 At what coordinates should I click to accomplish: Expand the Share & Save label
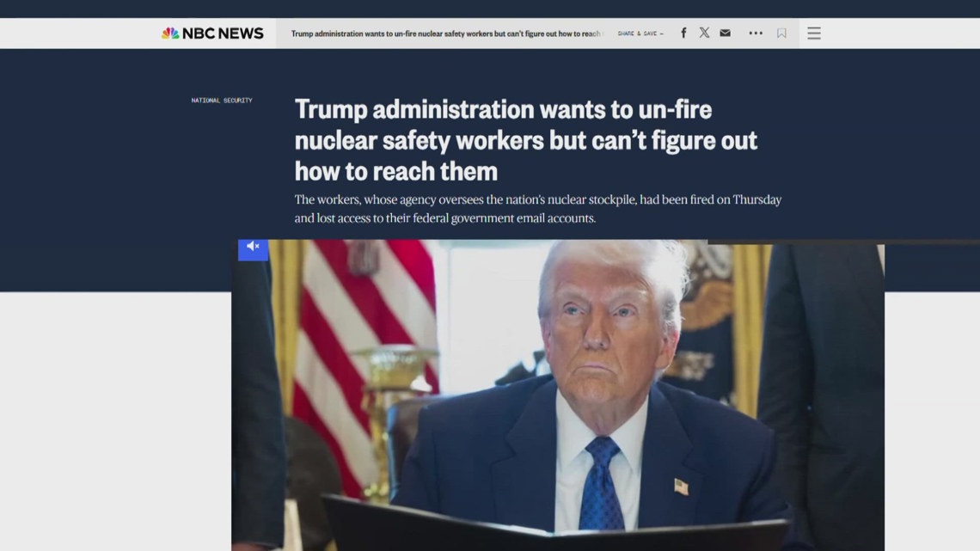[640, 34]
